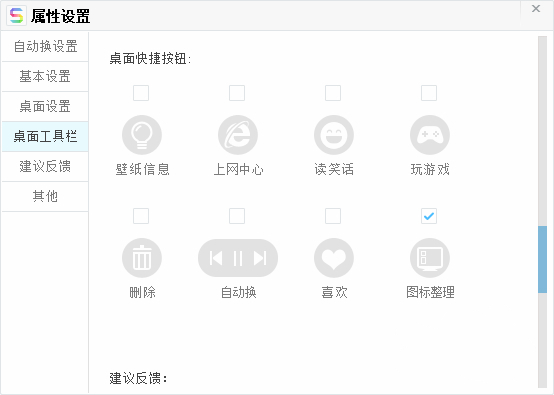Click the 图标整理 text label

tap(430, 292)
